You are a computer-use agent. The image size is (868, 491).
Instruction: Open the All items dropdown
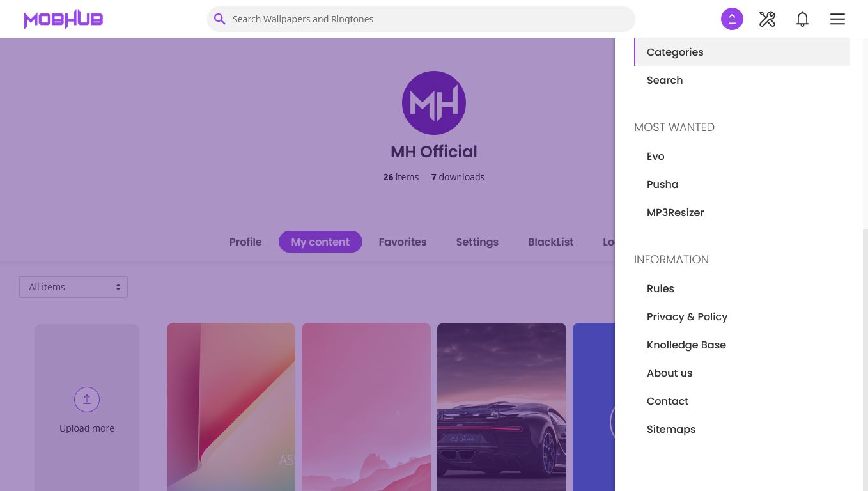(74, 287)
